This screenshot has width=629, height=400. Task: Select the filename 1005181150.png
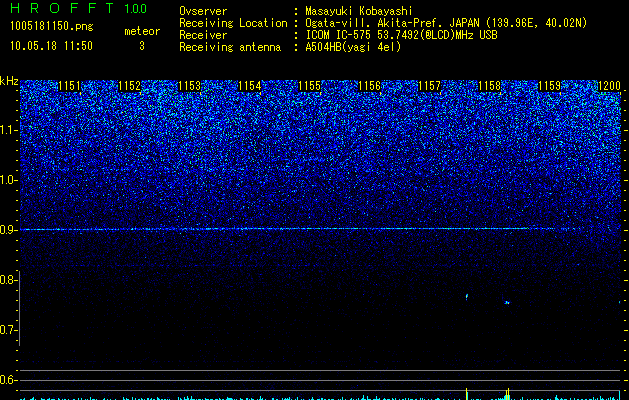coord(52,27)
